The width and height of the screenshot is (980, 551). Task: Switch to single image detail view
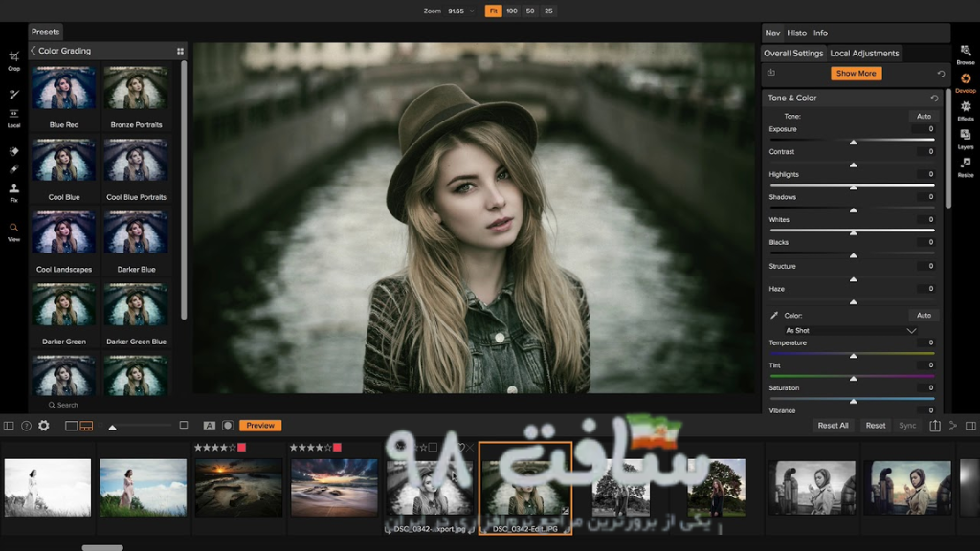(x=71, y=426)
